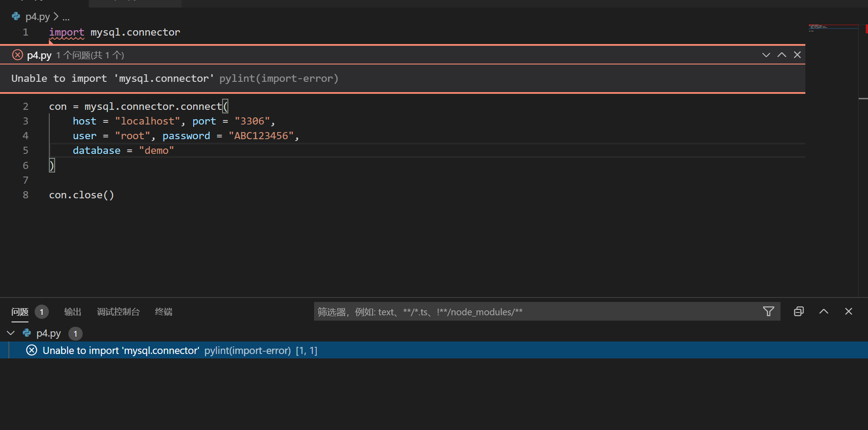Click line number 2 in the gutter

[26, 106]
